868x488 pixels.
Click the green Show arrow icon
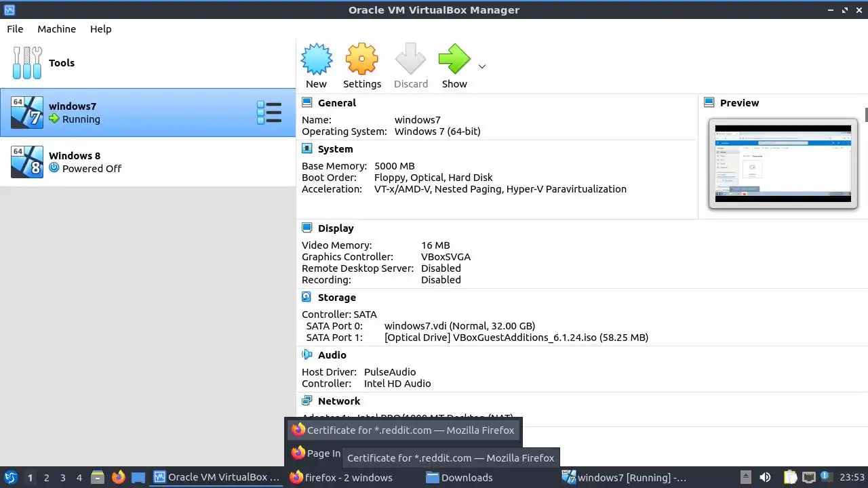(454, 60)
